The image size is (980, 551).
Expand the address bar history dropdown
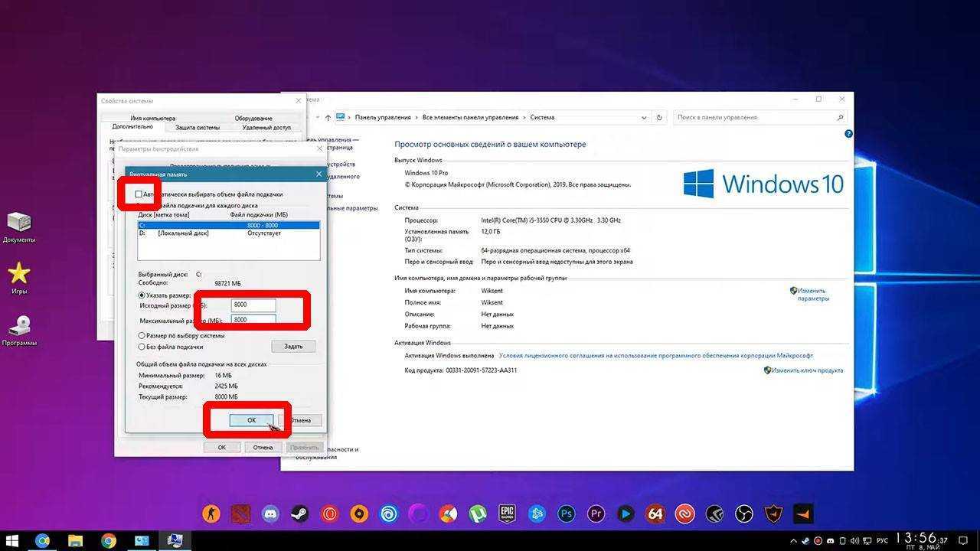pyautogui.click(x=644, y=118)
